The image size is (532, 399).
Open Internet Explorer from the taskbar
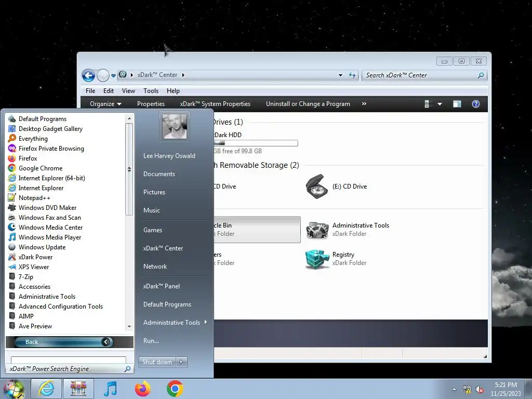46,389
